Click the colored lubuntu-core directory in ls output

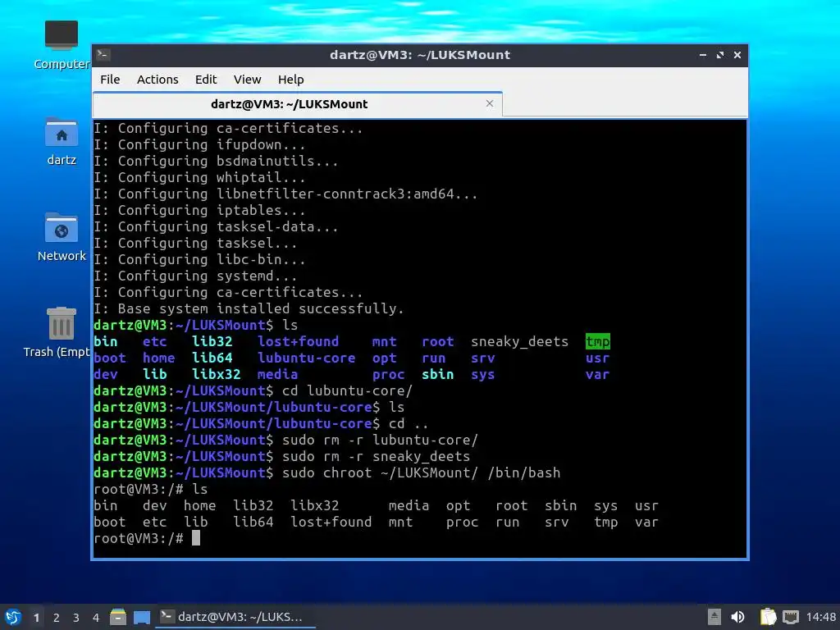tap(307, 358)
